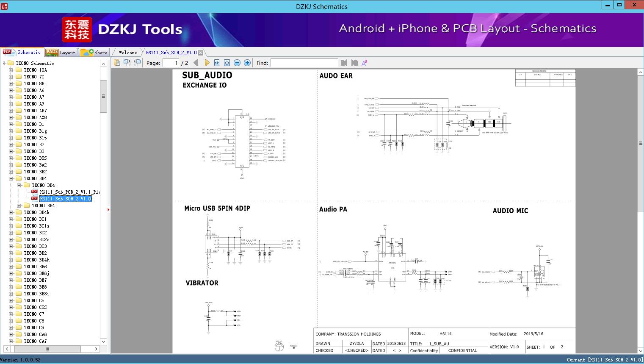The width and height of the screenshot is (644, 364).
Task: Switch to the PADS Layout tab
Action: pyautogui.click(x=61, y=53)
